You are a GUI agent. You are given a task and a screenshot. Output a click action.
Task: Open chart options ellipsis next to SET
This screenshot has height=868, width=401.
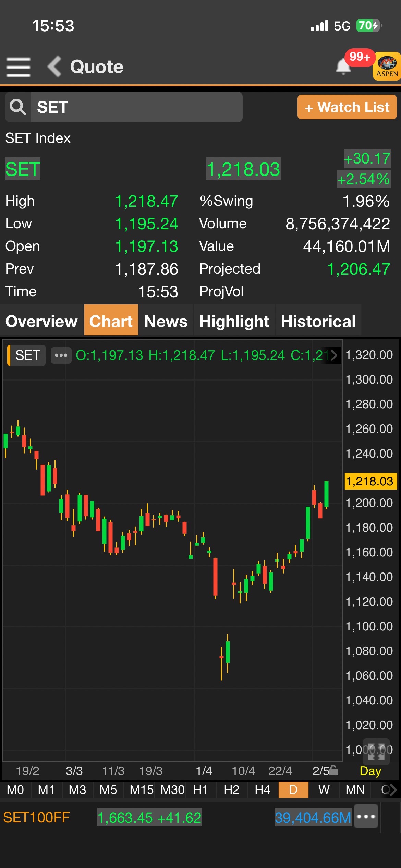[x=61, y=355]
